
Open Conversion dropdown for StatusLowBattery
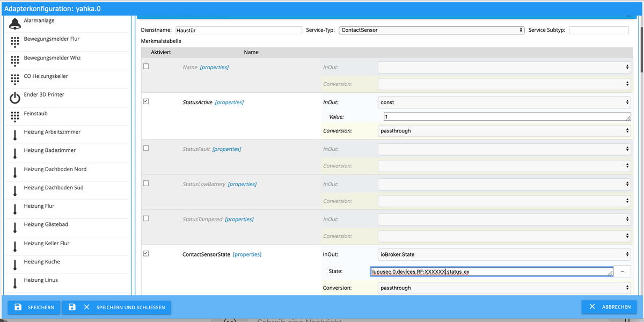pyautogui.click(x=504, y=201)
